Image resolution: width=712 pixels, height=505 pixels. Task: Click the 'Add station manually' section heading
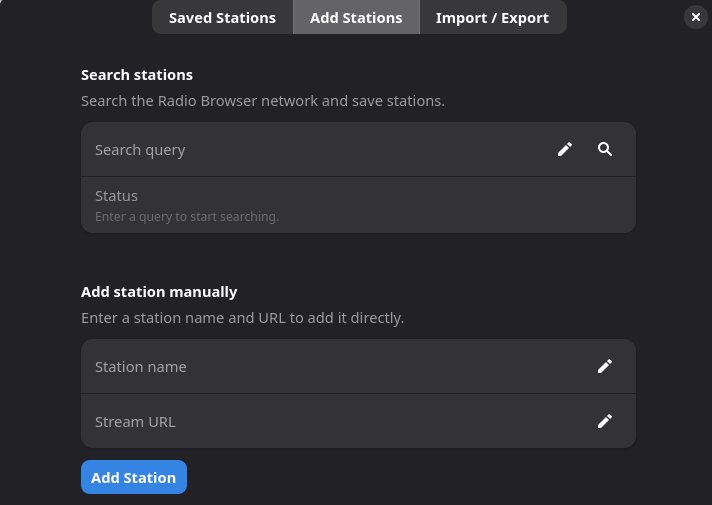[159, 292]
